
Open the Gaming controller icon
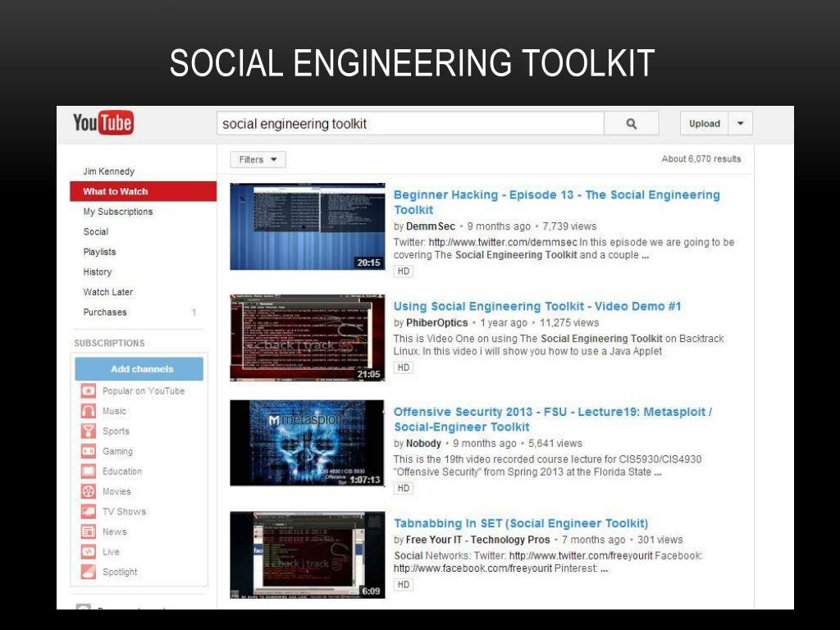pyautogui.click(x=89, y=451)
